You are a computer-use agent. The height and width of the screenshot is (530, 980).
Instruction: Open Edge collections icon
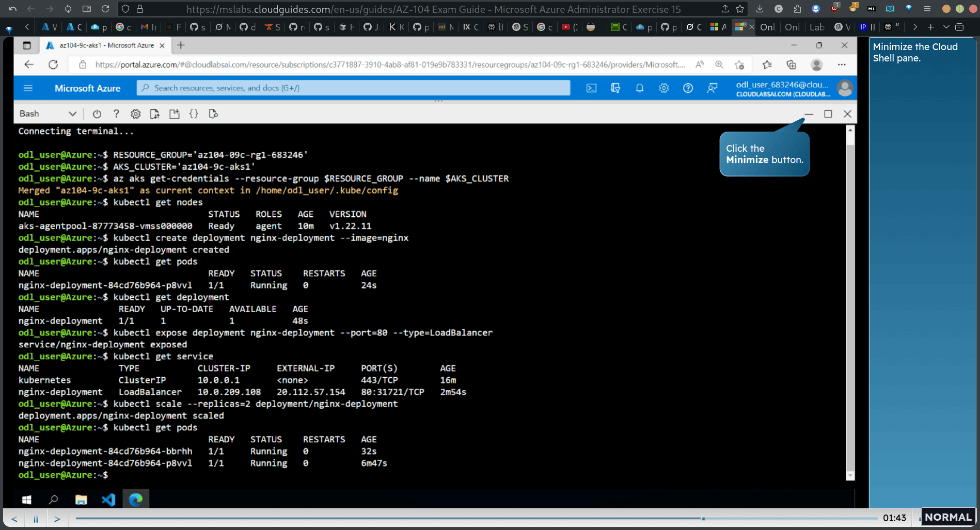[791, 65]
